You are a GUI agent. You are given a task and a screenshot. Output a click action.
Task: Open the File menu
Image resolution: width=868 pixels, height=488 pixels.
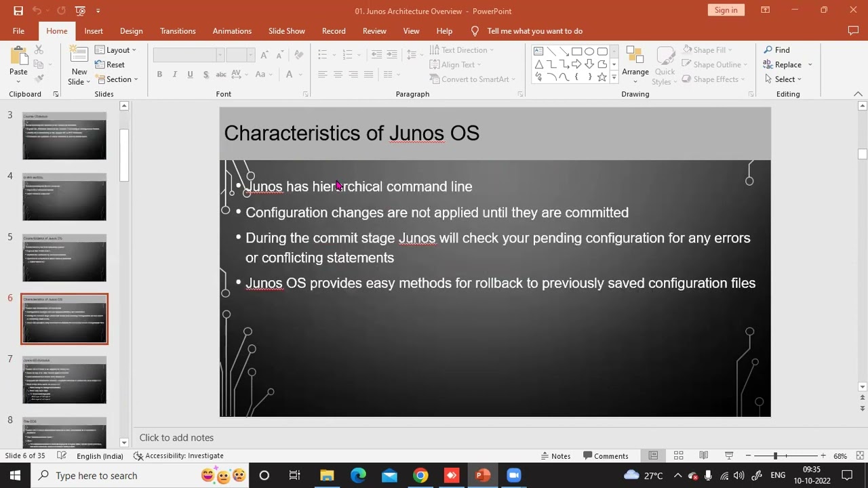[x=18, y=31]
